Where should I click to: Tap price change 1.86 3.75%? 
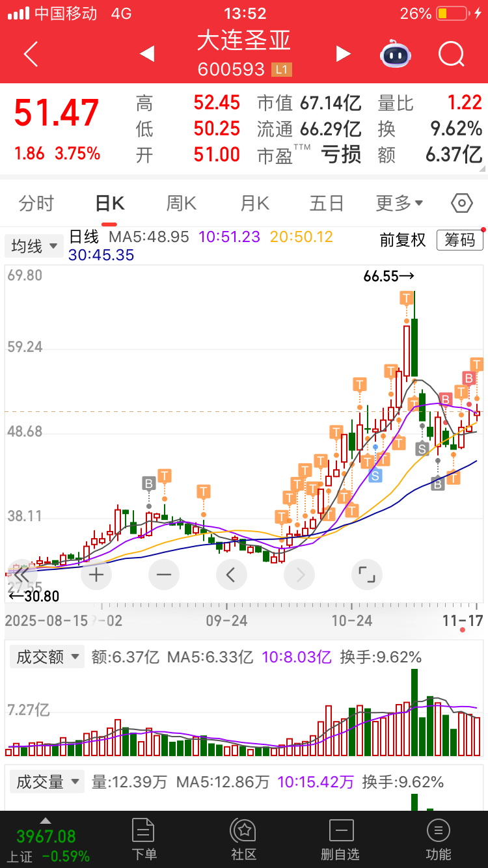(57, 154)
